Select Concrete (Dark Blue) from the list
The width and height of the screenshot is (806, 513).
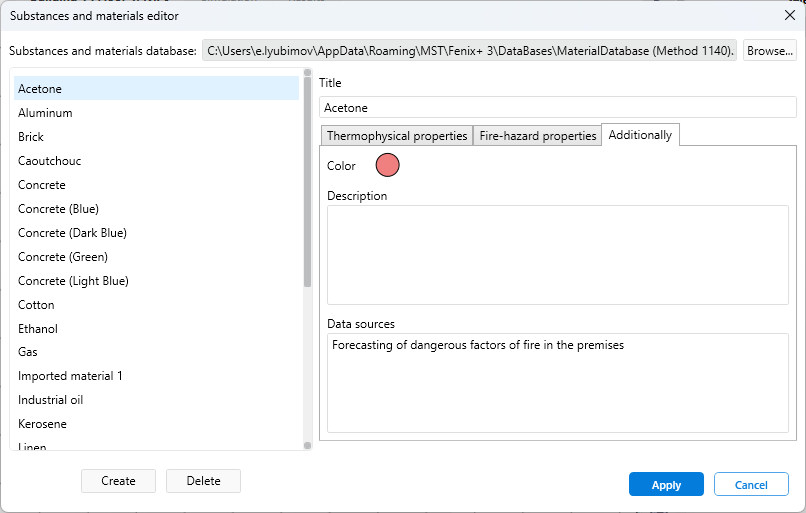tap(72, 233)
